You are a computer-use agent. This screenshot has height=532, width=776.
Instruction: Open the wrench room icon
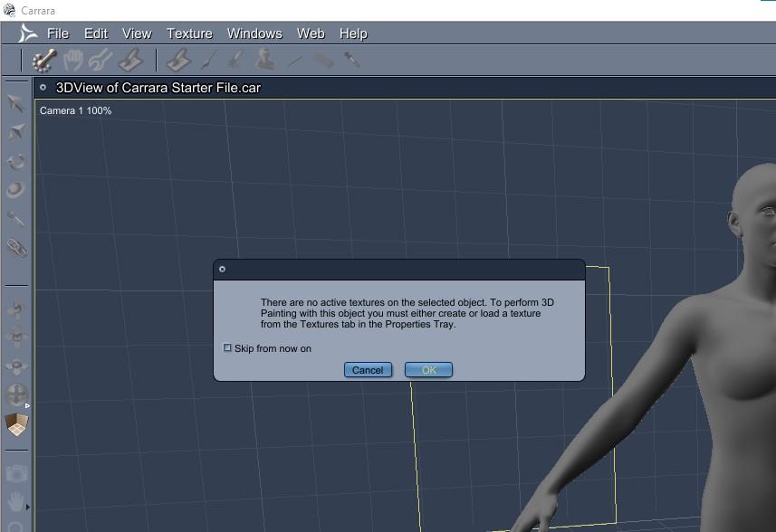(101, 61)
